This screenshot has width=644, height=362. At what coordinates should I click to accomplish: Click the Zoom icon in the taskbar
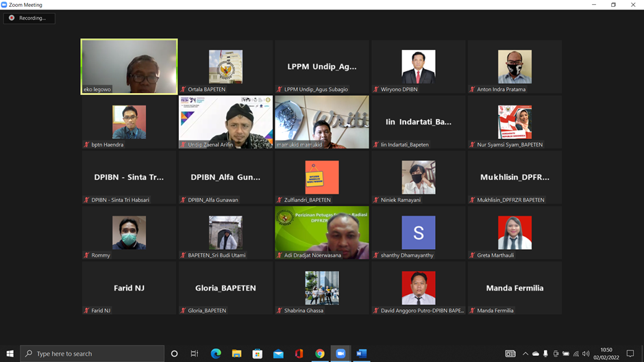point(340,354)
